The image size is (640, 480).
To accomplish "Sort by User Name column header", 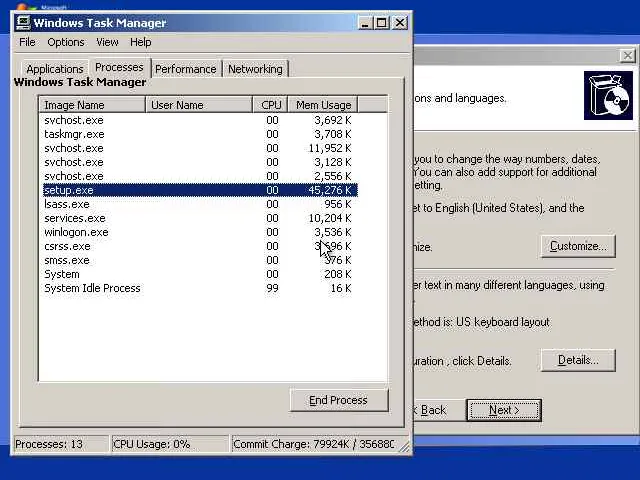I will click(199, 105).
